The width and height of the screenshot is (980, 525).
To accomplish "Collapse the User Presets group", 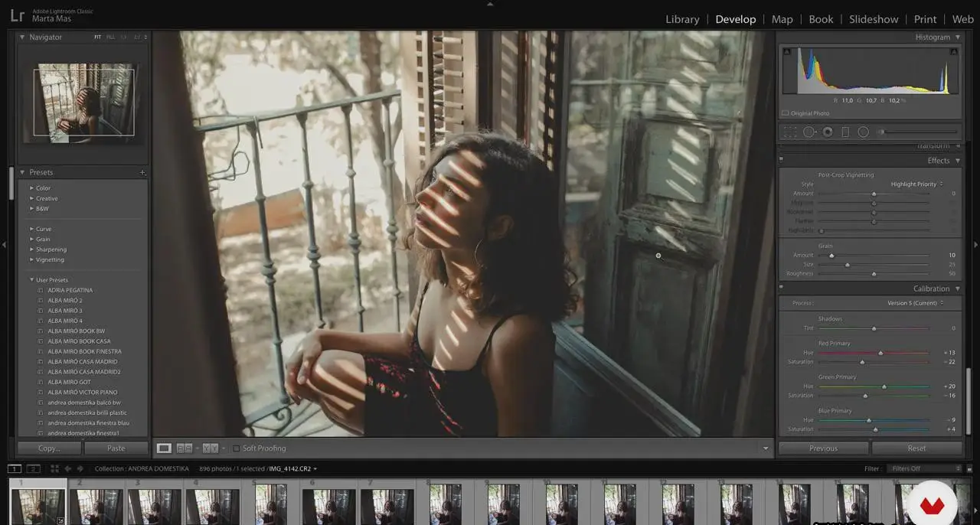I will tap(31, 280).
